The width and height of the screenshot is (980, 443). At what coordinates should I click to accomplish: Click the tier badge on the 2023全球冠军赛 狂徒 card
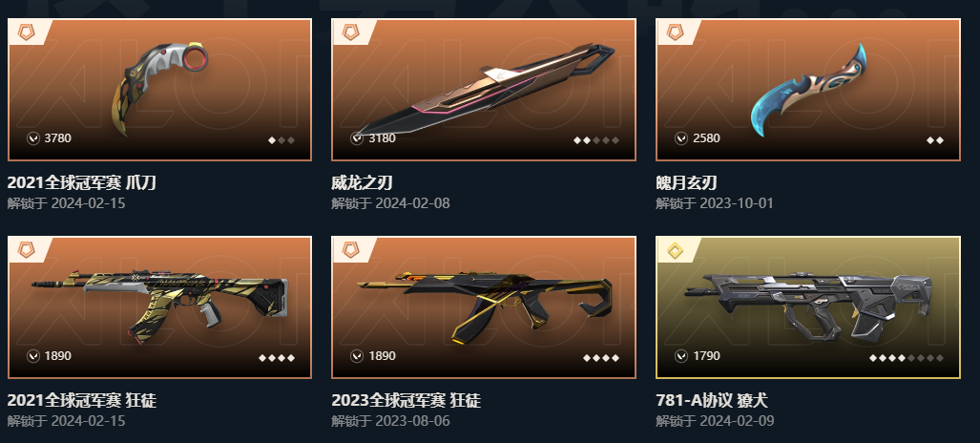[350, 251]
